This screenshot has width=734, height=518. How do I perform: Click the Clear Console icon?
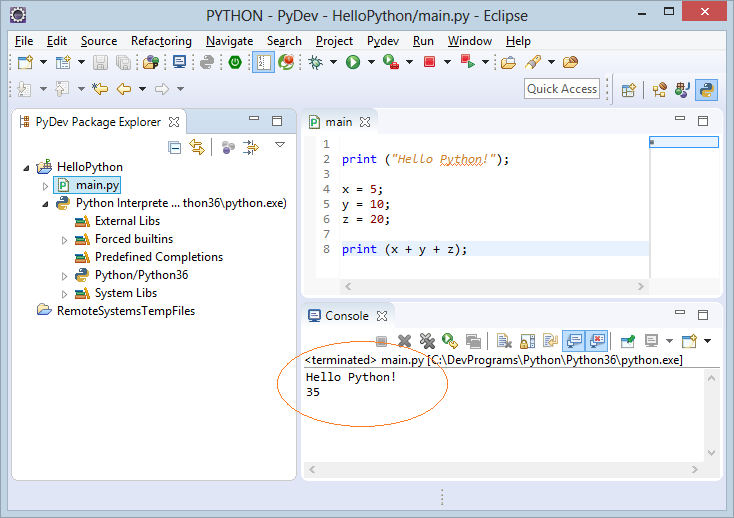click(x=504, y=341)
